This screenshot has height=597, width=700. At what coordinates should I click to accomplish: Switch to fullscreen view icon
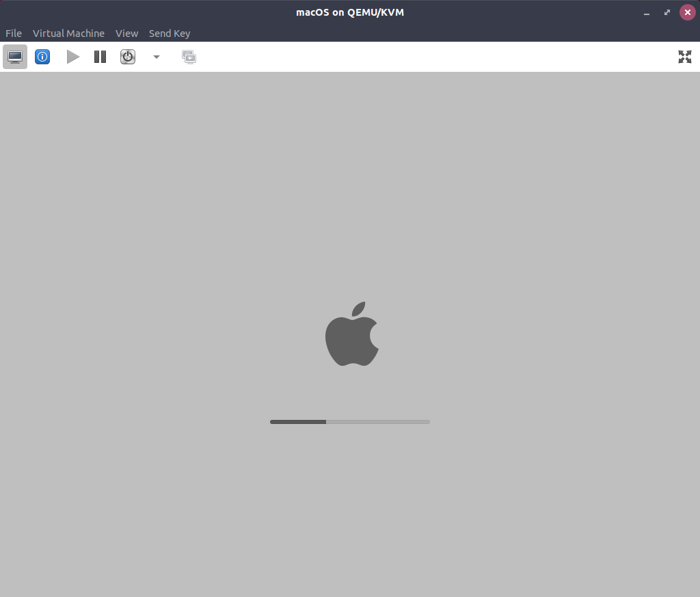pos(685,57)
